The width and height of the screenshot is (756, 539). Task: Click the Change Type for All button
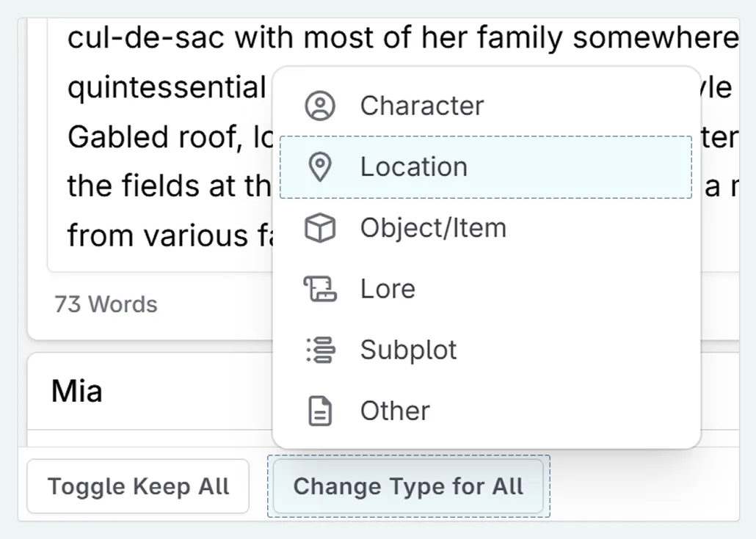[x=409, y=485]
